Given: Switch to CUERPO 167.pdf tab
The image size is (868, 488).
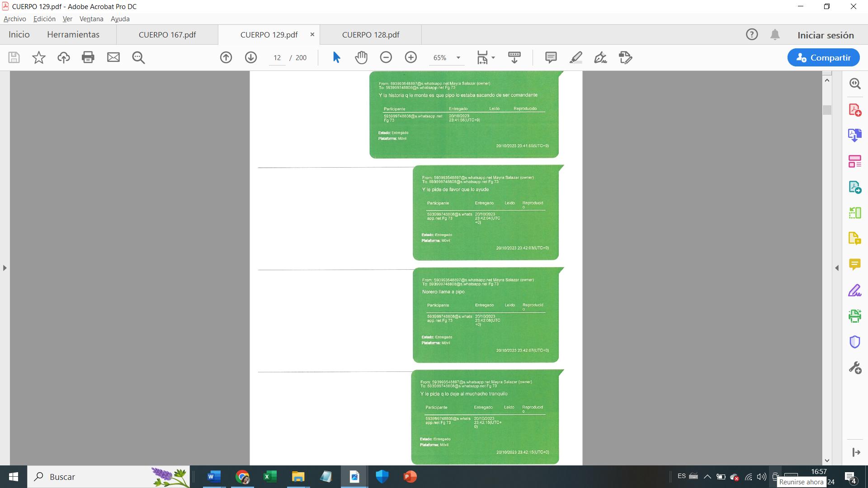Looking at the screenshot, I should 167,35.
